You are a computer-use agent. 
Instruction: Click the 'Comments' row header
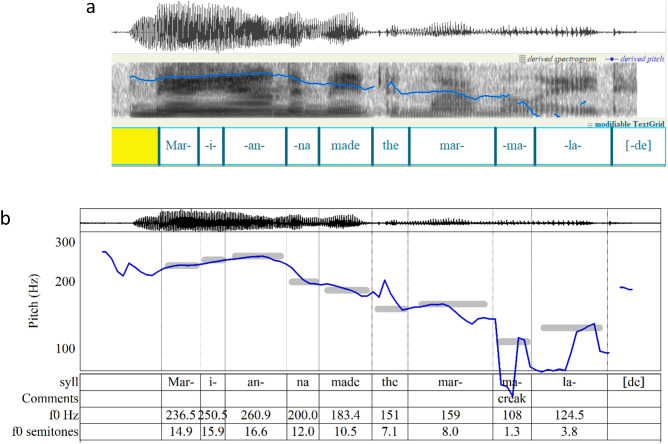click(x=50, y=398)
